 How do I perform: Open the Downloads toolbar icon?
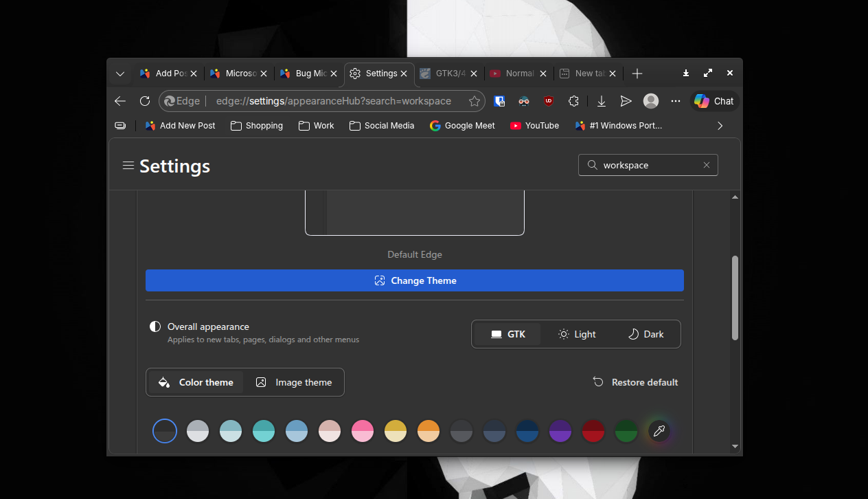point(601,101)
